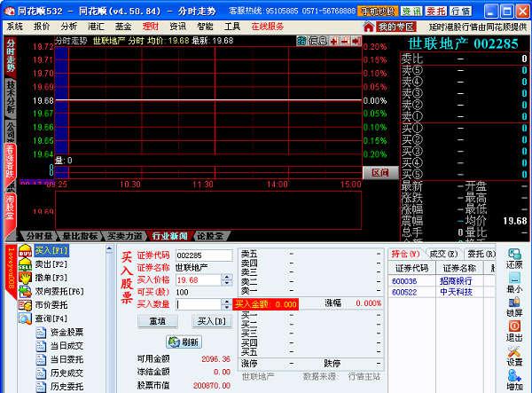Click the 手机炒股 title bar button
532x393 pixels.
coord(378,12)
